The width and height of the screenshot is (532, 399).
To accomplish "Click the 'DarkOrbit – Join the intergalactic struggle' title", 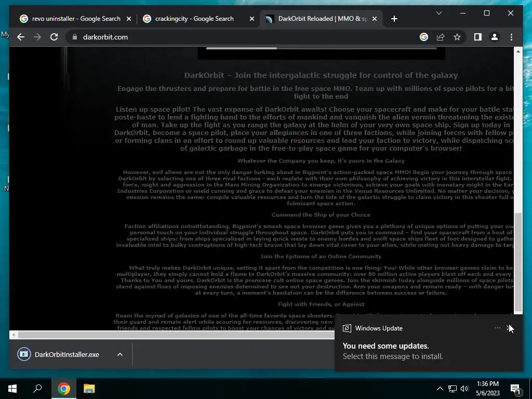I will click(x=321, y=75).
